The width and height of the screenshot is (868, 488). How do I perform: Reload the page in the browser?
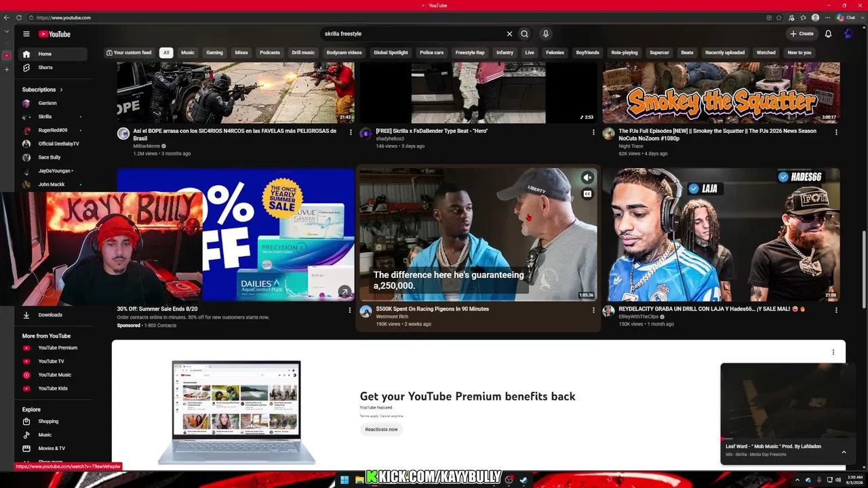coord(19,18)
